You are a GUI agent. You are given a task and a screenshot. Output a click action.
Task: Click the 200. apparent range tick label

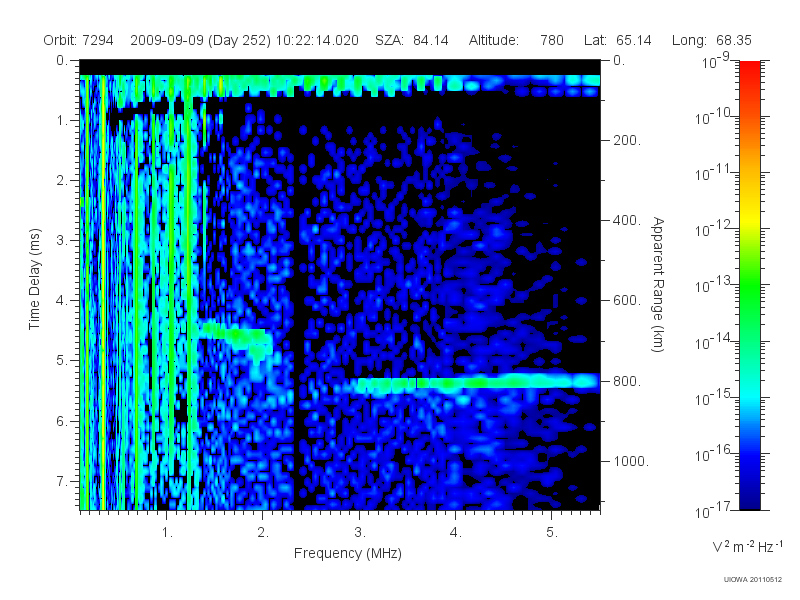point(627,140)
